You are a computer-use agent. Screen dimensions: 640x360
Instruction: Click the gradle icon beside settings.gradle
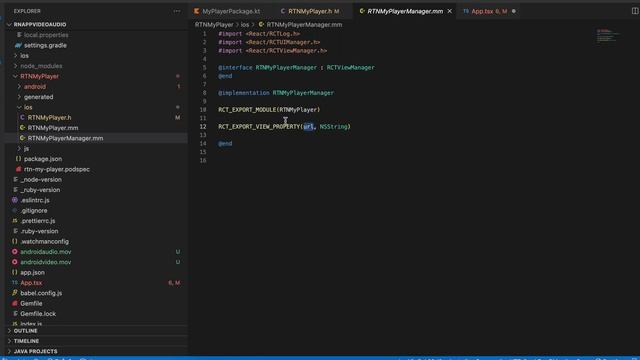point(18,45)
